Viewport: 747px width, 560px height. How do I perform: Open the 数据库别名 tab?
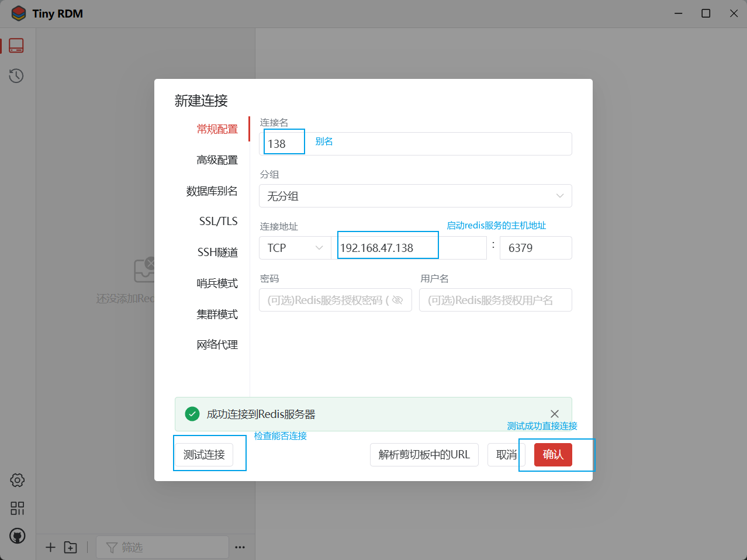click(x=212, y=191)
